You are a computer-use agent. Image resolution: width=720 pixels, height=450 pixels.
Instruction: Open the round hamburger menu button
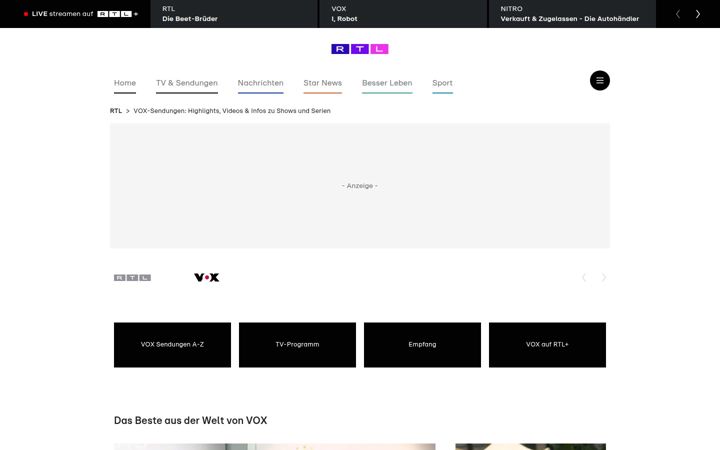(x=600, y=80)
